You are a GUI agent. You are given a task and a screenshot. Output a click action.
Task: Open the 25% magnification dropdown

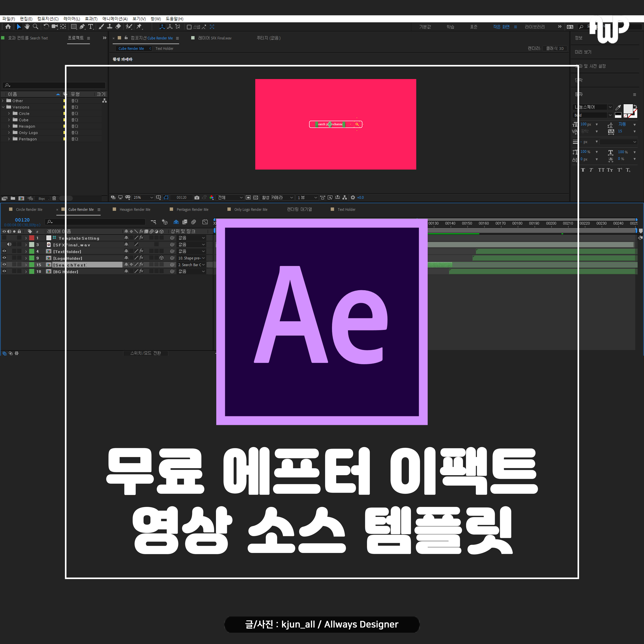point(143,198)
